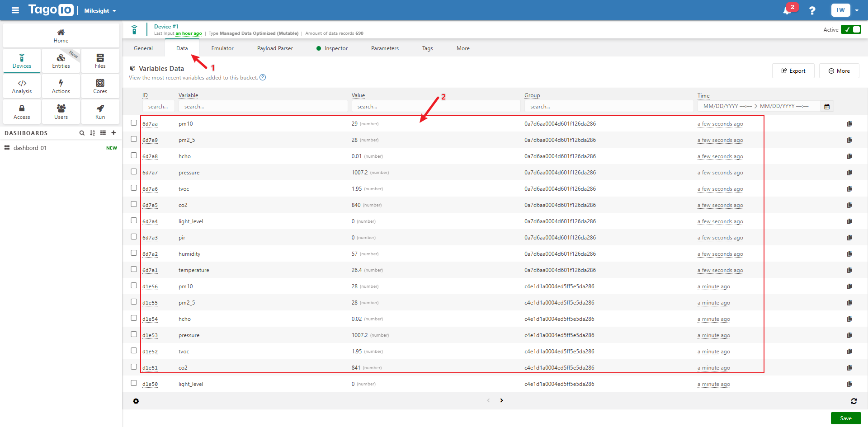
Task: Open the dashbord-01 dashboard
Action: (30, 148)
